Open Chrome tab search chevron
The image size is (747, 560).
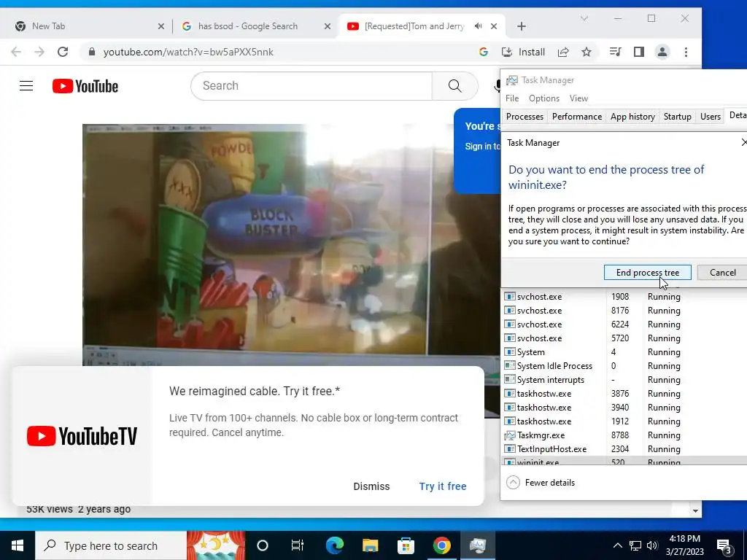tap(584, 18)
